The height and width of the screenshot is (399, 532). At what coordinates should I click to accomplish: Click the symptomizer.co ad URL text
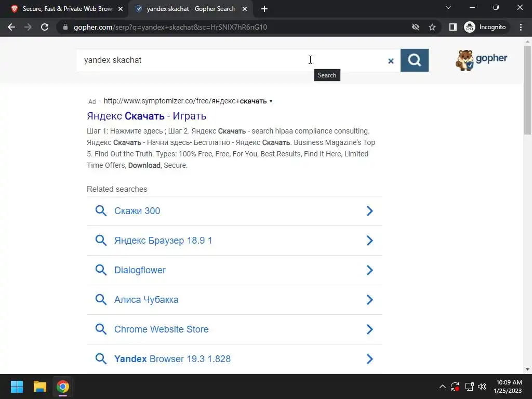(x=185, y=101)
